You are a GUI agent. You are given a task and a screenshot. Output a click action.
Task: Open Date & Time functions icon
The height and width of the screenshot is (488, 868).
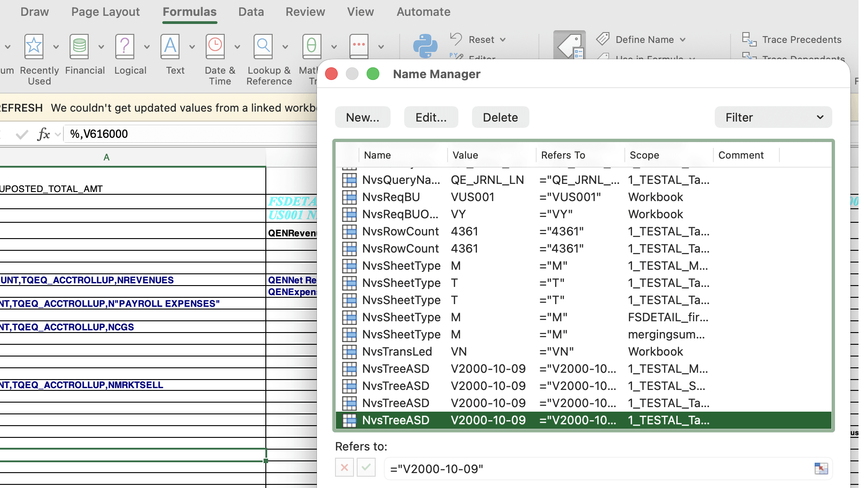coord(215,47)
